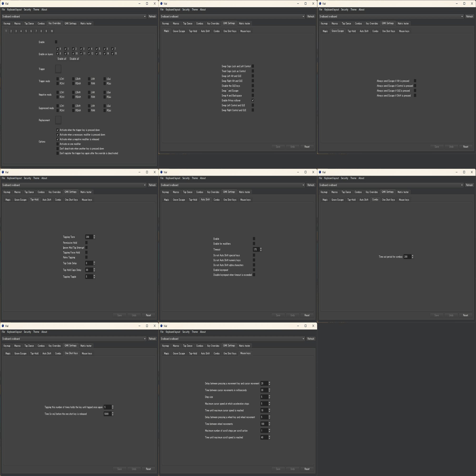Toggle the Permissive Hold checkbox
The height and width of the screenshot is (476, 476).
coord(86,243)
